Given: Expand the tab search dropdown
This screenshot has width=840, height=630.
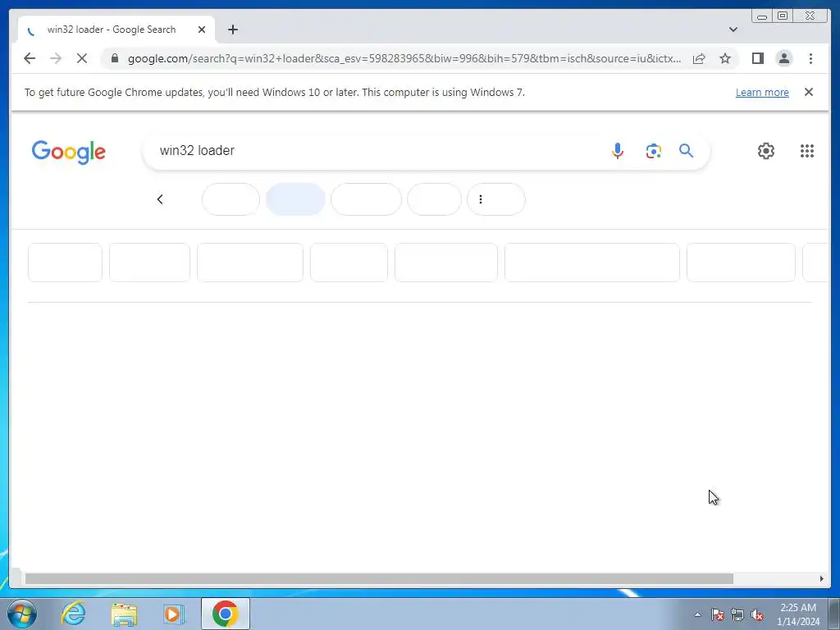Looking at the screenshot, I should 733,30.
